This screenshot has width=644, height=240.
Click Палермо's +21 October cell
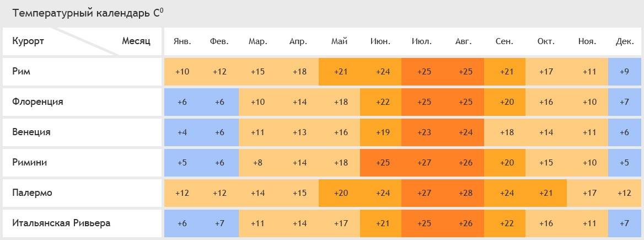coord(546,193)
